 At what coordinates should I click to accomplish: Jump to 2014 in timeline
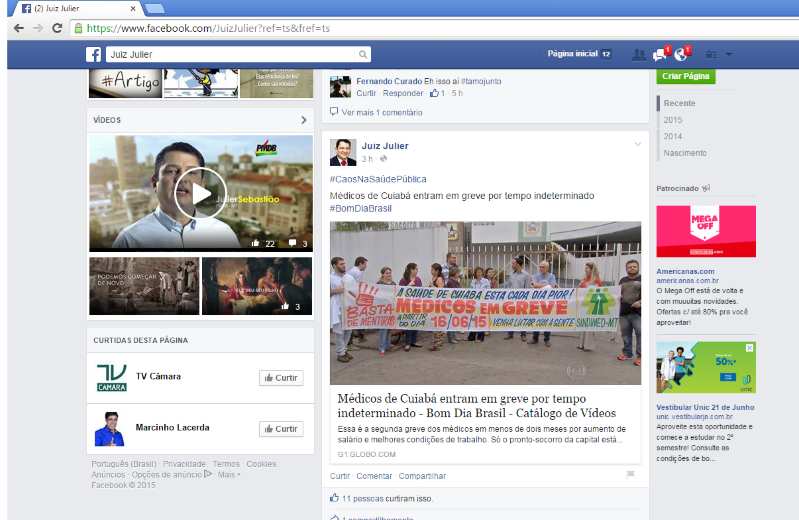[x=673, y=136]
